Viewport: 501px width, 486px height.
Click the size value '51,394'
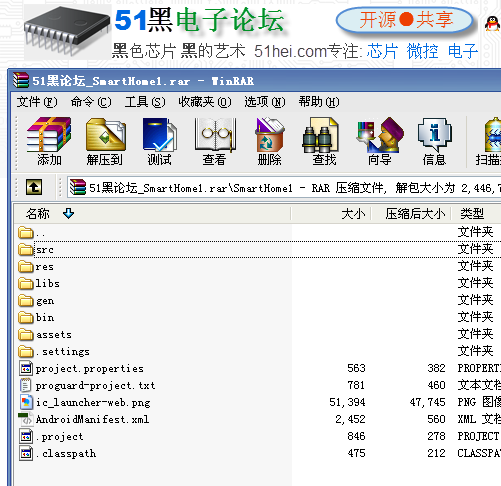click(x=347, y=402)
